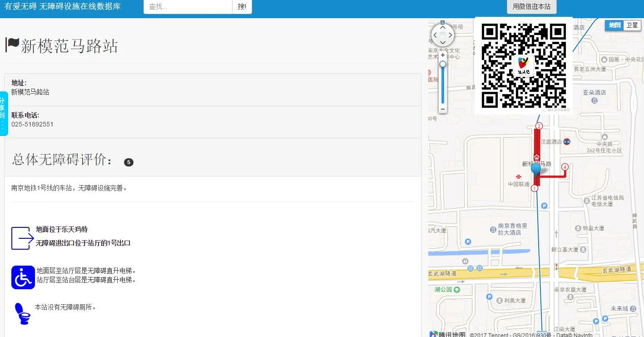
Task: Click the blue toilet icon
Action: pos(22,314)
